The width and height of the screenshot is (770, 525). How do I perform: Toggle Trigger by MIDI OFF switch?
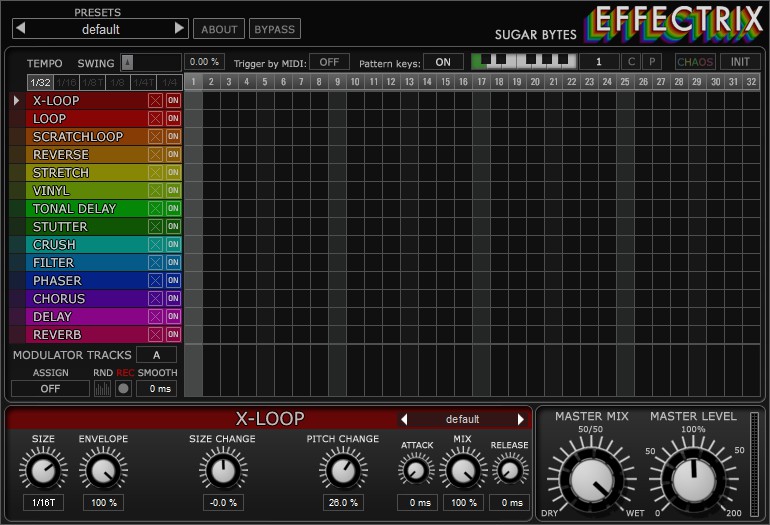click(329, 62)
